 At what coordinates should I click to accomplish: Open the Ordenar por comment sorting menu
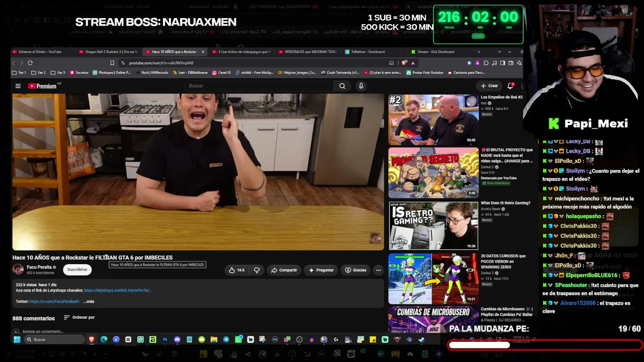(x=79, y=317)
